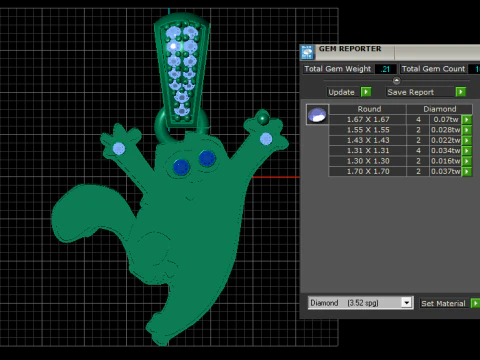Click the green arrow on 1.70 X 1.70 row
Viewport: 480px width, 360px height.
pos(467,171)
